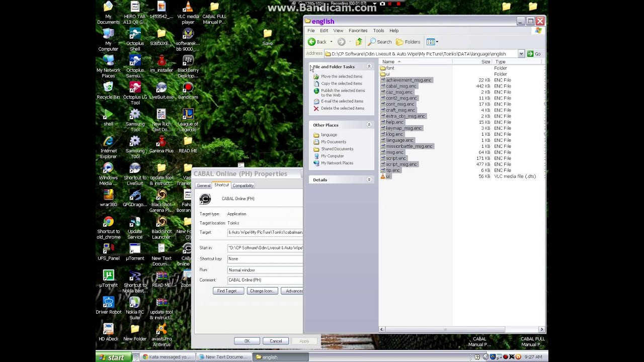Screen dimensions: 644x362
Task: Click OK in Properties dialog
Action: point(247,341)
